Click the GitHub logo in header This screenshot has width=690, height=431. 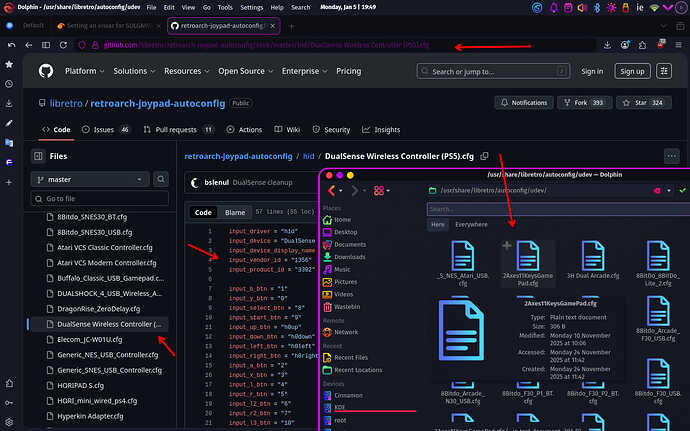(x=46, y=72)
